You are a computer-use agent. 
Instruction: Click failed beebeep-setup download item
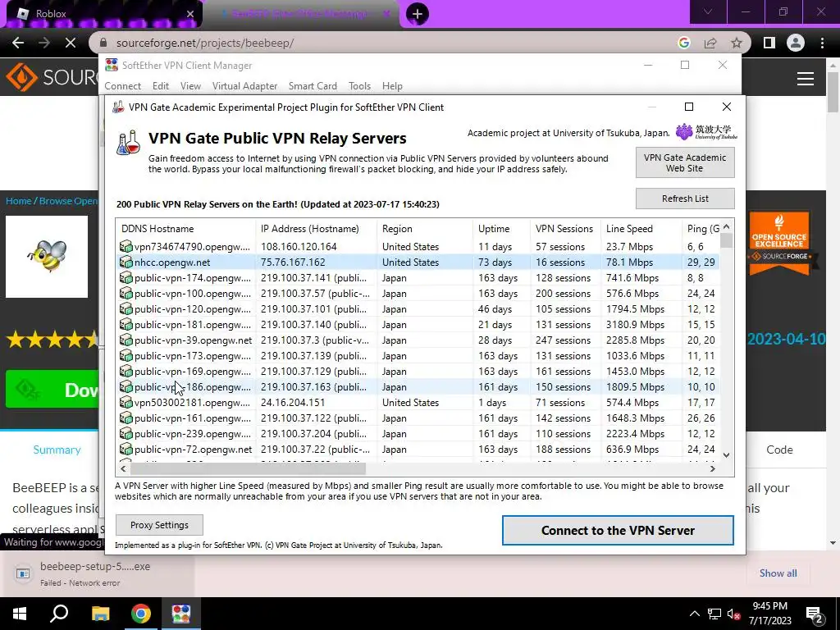pos(97,573)
